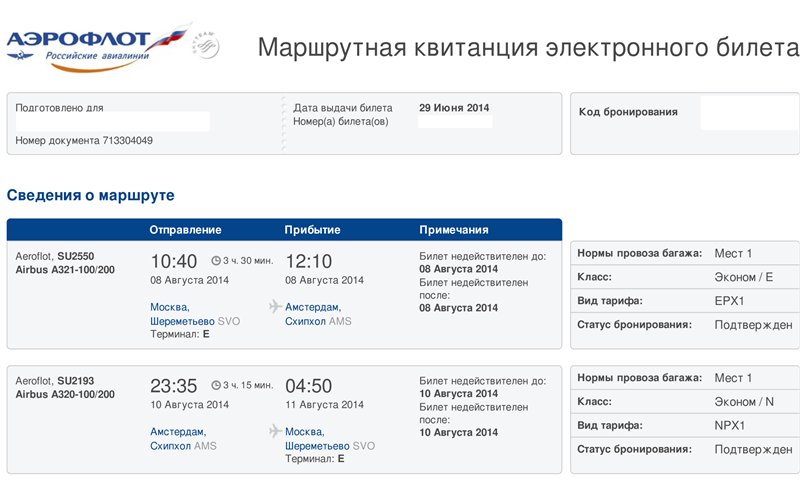Click the Примечания column header
800x490 pixels.
454,230
